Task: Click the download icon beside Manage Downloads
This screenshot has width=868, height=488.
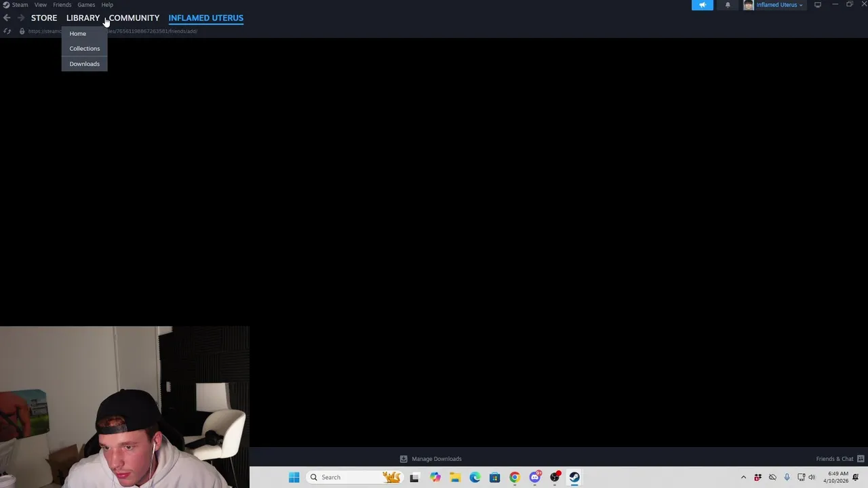Action: 403,459
